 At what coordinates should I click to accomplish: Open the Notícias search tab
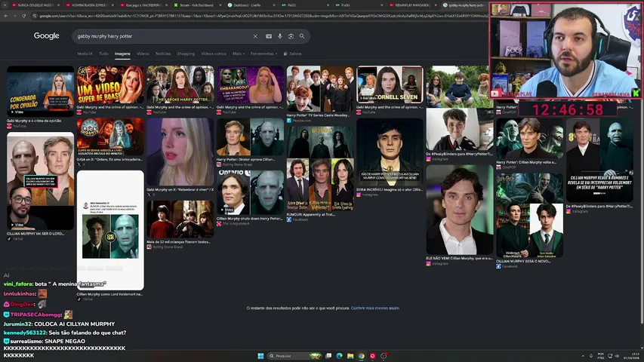pos(163,54)
